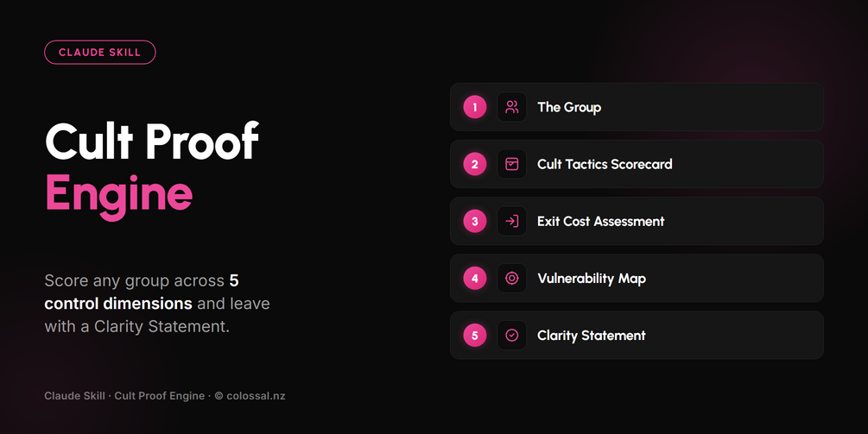Open the Cult Tactics Scorecard item
Viewport: 868px width, 434px height.
637,164
